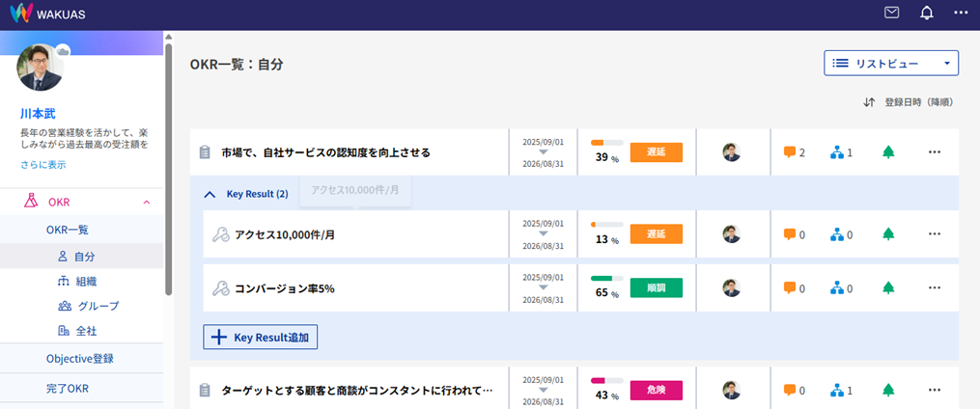Click the notification bell icon
Viewport: 980px width, 409px height.
(x=927, y=13)
